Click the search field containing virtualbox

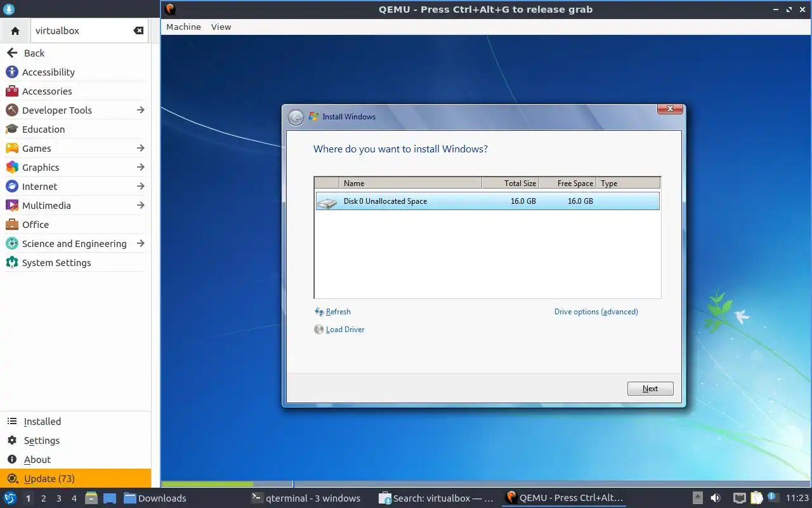point(89,30)
